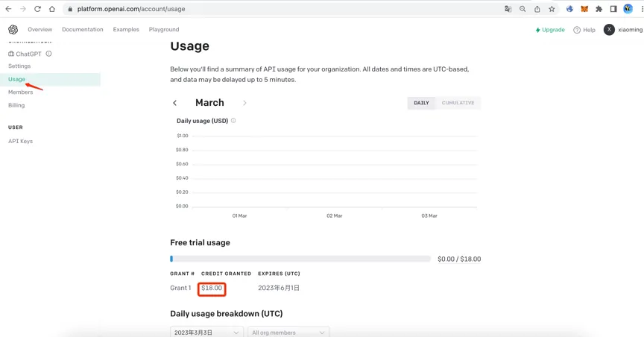Click the browser home icon

52,9
